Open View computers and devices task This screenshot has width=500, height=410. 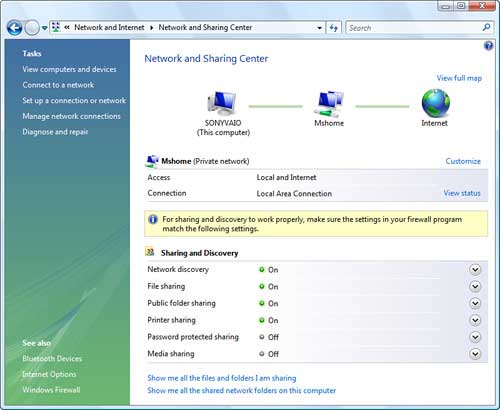point(69,69)
